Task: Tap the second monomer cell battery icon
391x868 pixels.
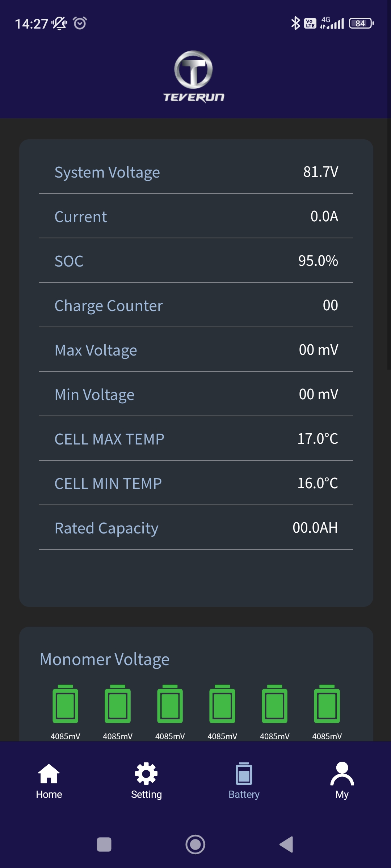Action: coord(118,704)
